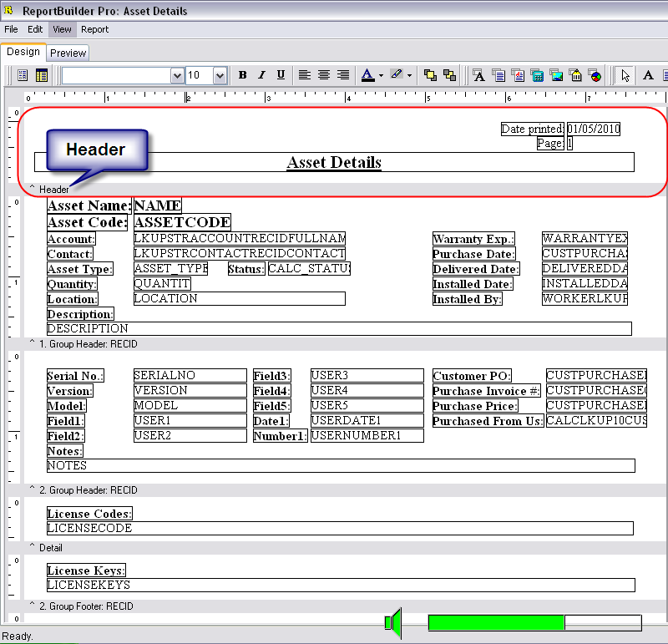668x644 pixels.
Task: Toggle underline text formatting
Action: (x=281, y=75)
